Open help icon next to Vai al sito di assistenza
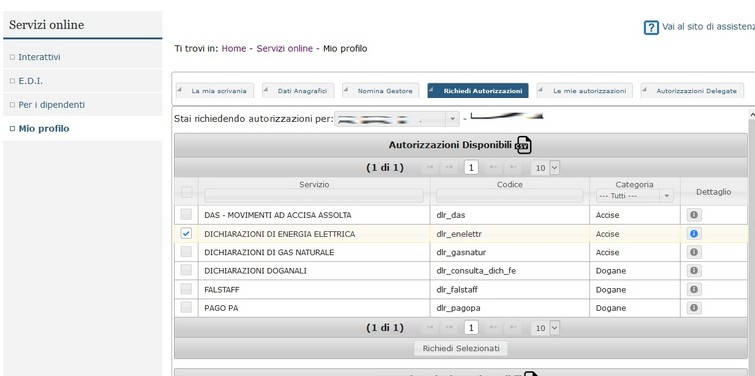 (651, 28)
